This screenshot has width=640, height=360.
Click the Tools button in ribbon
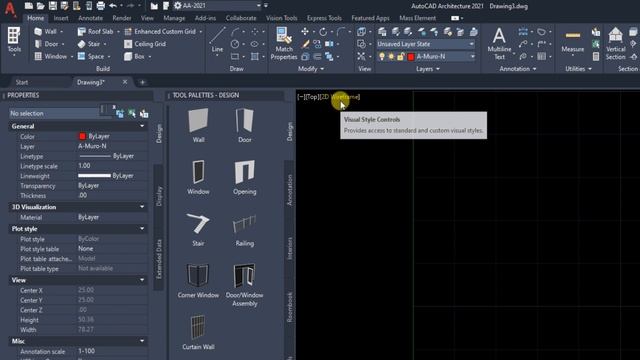[x=14, y=40]
